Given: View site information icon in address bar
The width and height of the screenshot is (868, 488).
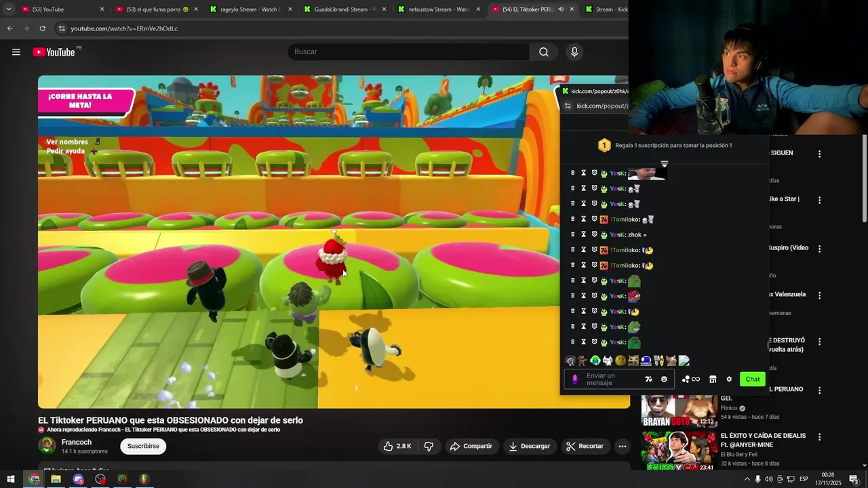Looking at the screenshot, I should click(62, 28).
